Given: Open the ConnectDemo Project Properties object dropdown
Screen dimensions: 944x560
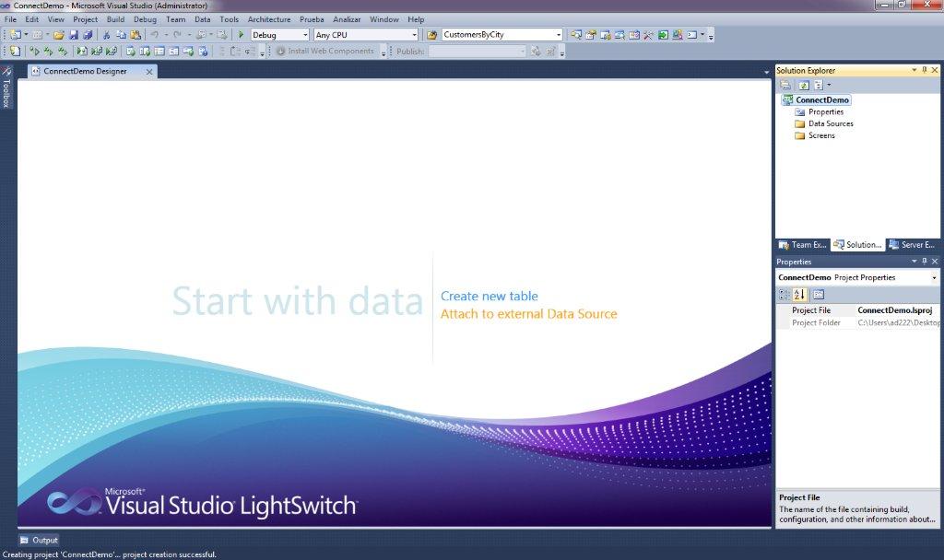Looking at the screenshot, I should pos(935,278).
